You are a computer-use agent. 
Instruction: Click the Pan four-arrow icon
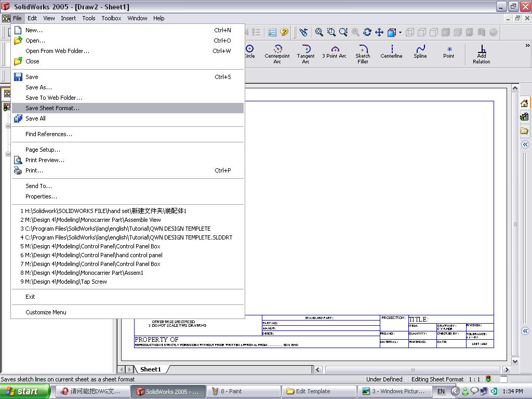[x=379, y=32]
